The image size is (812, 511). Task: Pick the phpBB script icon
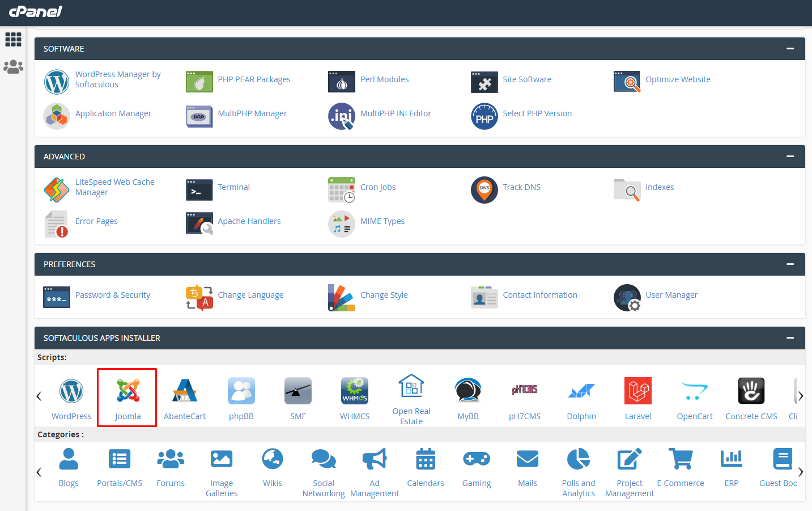(241, 391)
